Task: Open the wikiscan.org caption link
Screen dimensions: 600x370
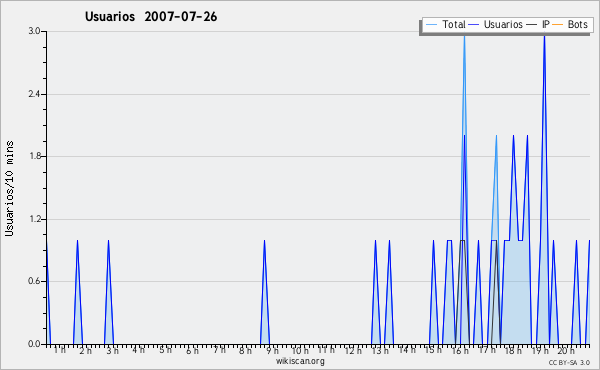Action: point(300,361)
